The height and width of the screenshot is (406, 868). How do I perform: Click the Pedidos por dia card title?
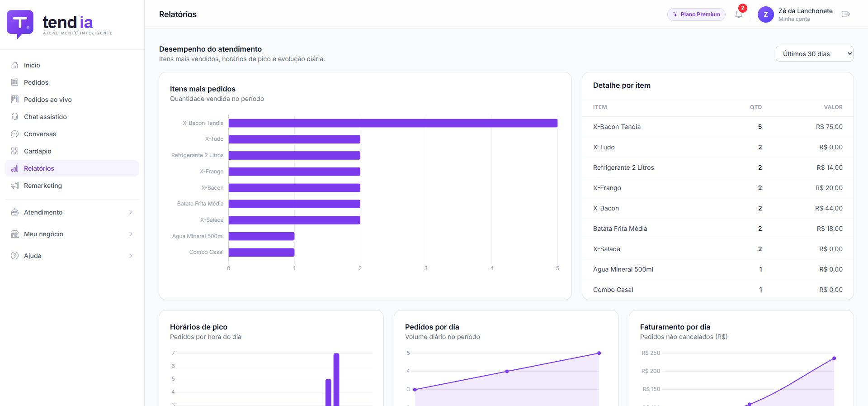pos(432,327)
